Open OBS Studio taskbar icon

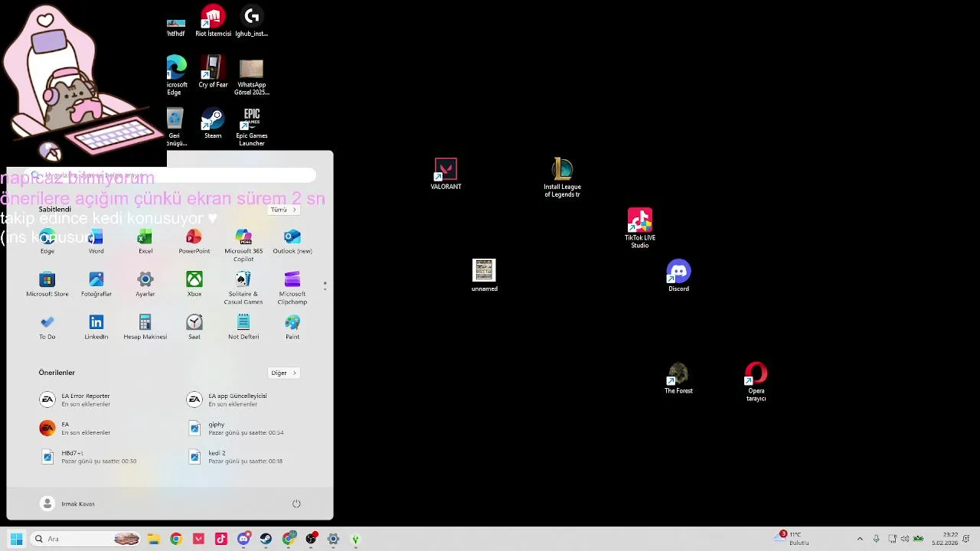pyautogui.click(x=311, y=539)
